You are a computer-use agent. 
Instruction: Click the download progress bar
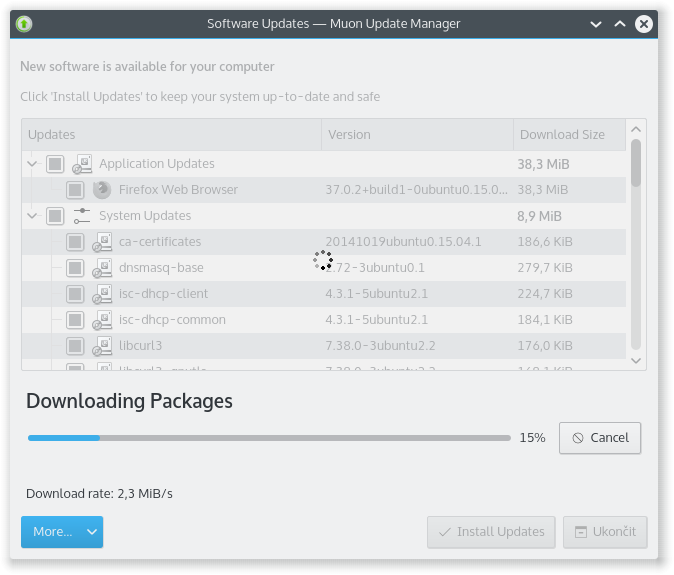click(x=269, y=438)
